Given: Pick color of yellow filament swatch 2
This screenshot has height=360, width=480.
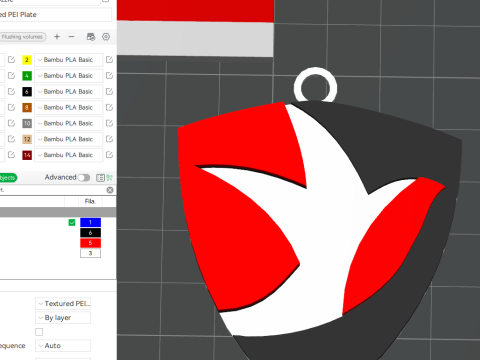Looking at the screenshot, I should point(27,60).
